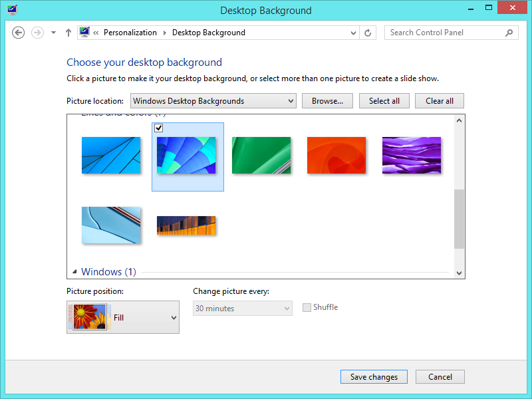The height and width of the screenshot is (399, 532).
Task: Click Desktop Background breadcrumb item
Action: pyautogui.click(x=208, y=33)
